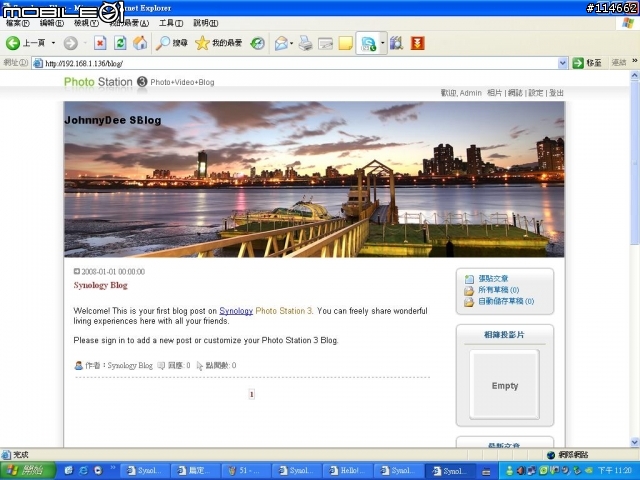The width and height of the screenshot is (640, 480).
Task: Open the Search (搜尋) pane
Action: (x=171, y=43)
